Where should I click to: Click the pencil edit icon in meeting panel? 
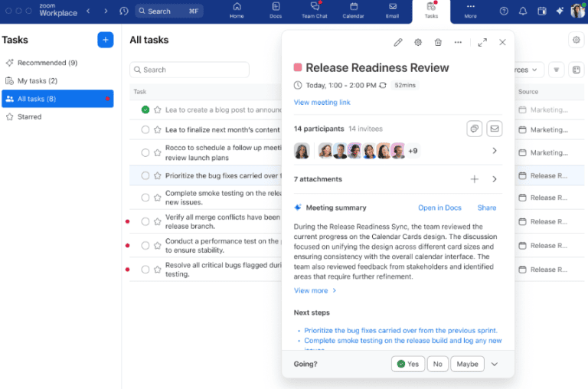(398, 42)
